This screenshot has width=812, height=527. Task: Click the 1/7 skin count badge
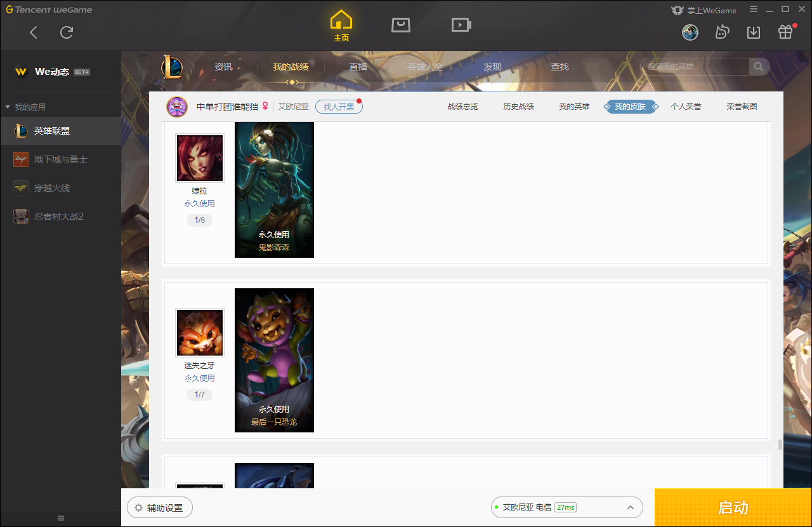pyautogui.click(x=200, y=395)
